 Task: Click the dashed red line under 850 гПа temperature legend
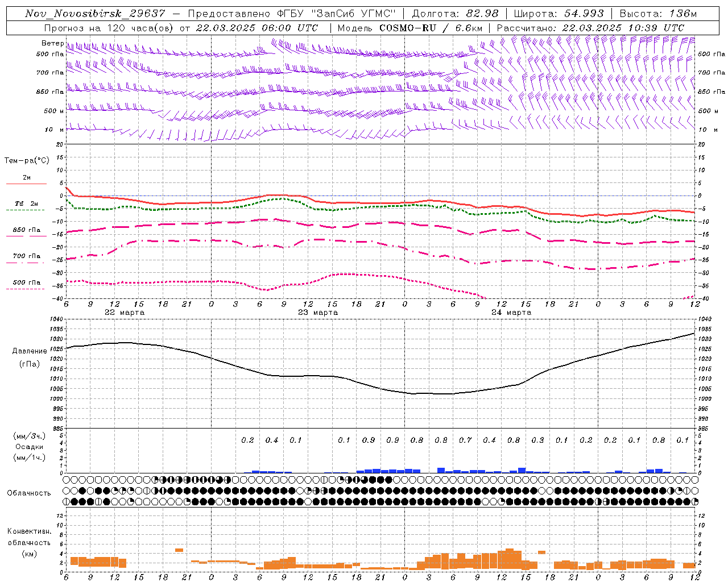click(26, 236)
